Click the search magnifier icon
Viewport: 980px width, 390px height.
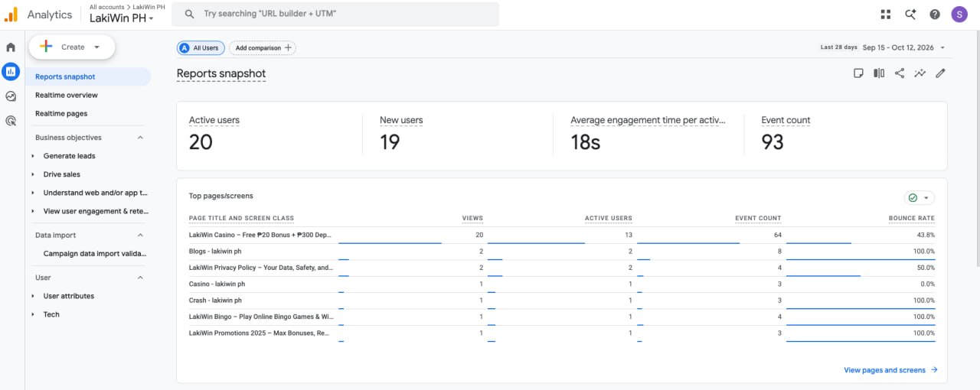click(x=190, y=15)
